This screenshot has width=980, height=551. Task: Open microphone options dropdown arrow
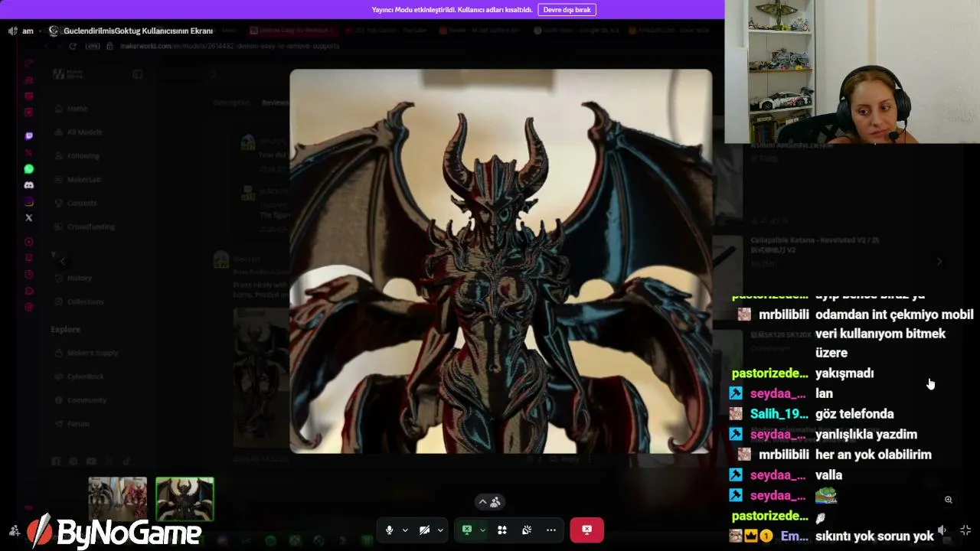(x=405, y=530)
